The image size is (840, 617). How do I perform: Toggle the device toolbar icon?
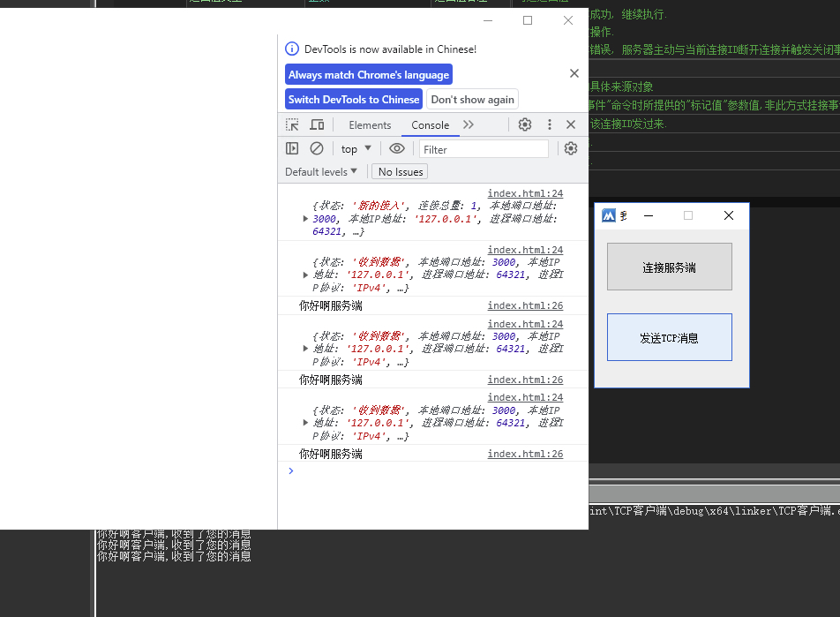(x=317, y=125)
